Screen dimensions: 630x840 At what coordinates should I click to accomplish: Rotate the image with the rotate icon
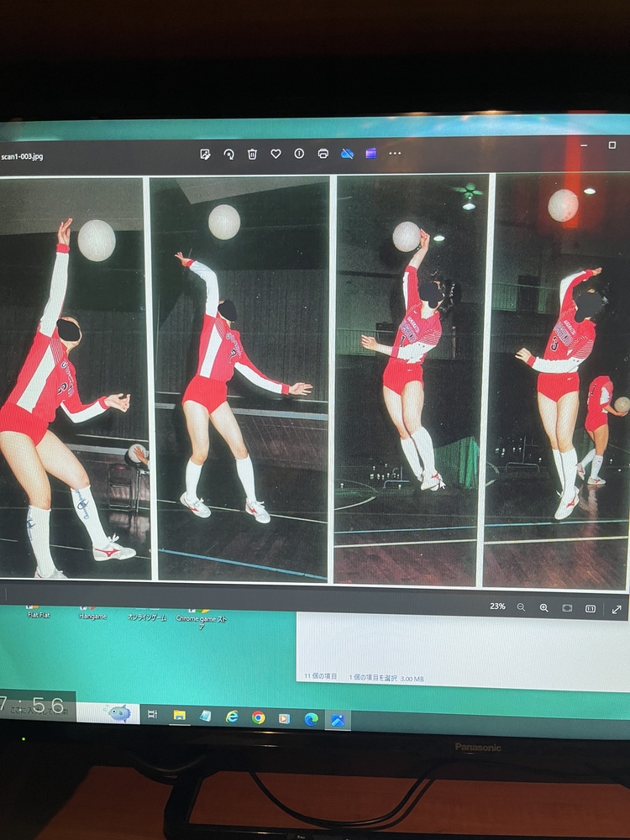(x=228, y=154)
